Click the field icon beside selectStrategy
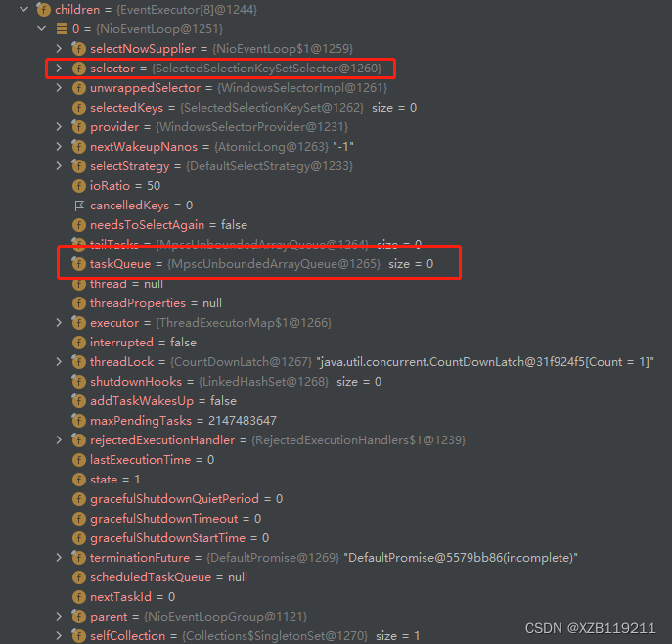This screenshot has height=644, width=672. coord(79,166)
